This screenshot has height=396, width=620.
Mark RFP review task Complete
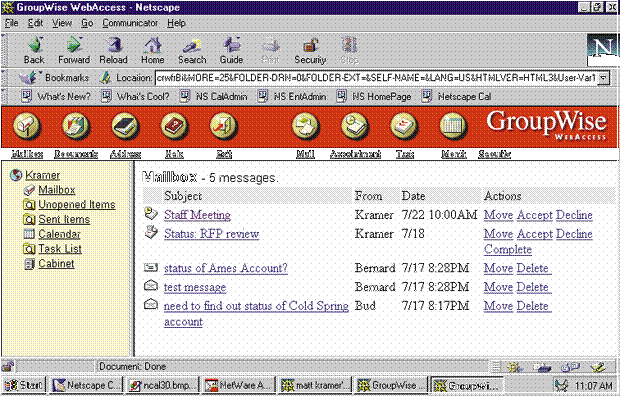coord(508,249)
